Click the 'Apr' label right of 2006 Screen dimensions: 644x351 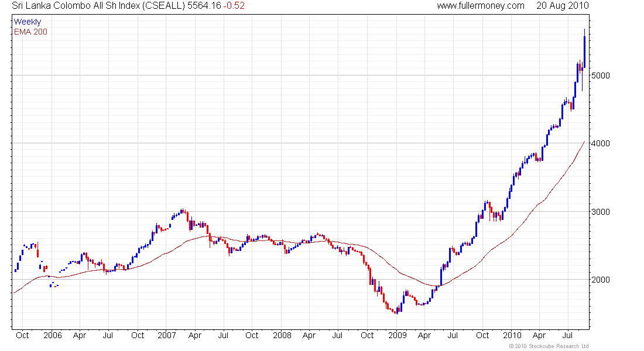[x=79, y=335]
